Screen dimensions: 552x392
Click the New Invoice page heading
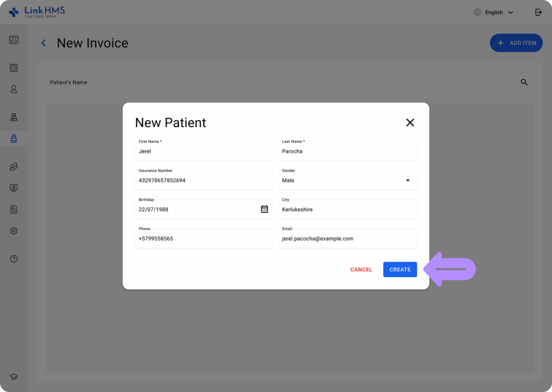[x=93, y=43]
